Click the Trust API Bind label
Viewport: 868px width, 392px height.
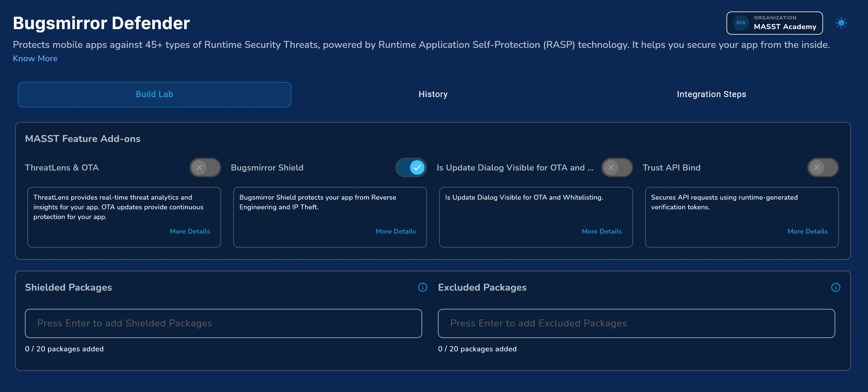pos(671,167)
